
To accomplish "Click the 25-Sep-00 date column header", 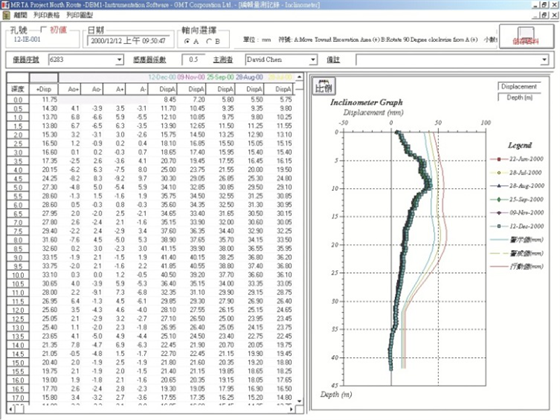I will (x=220, y=77).
